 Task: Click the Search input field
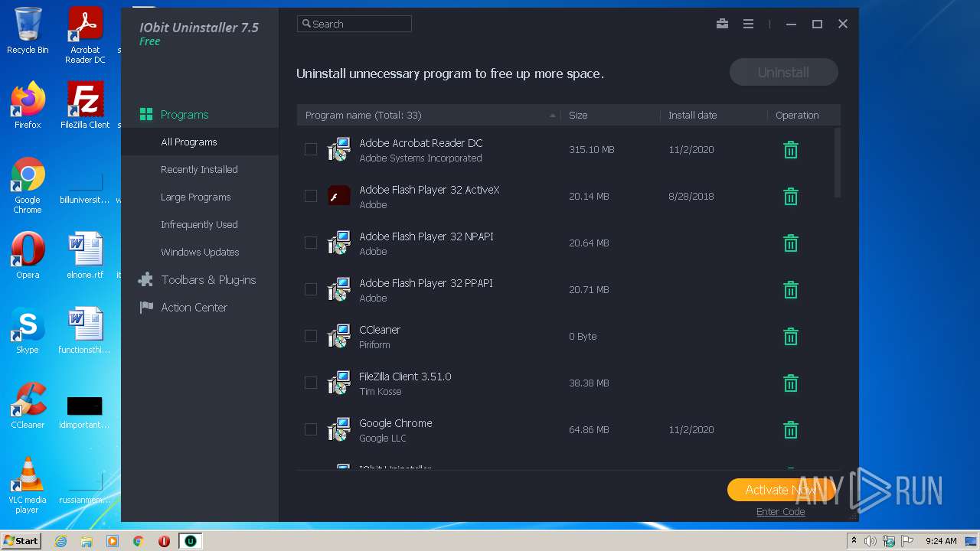click(x=354, y=24)
